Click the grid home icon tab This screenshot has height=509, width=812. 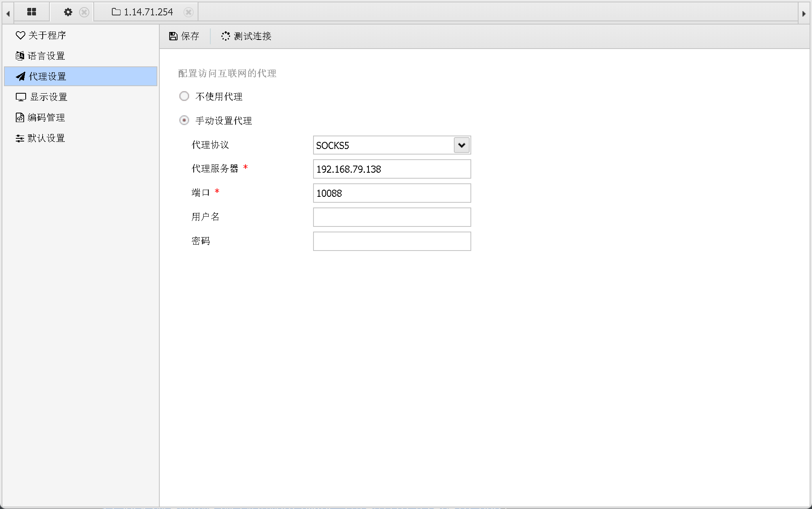click(32, 12)
